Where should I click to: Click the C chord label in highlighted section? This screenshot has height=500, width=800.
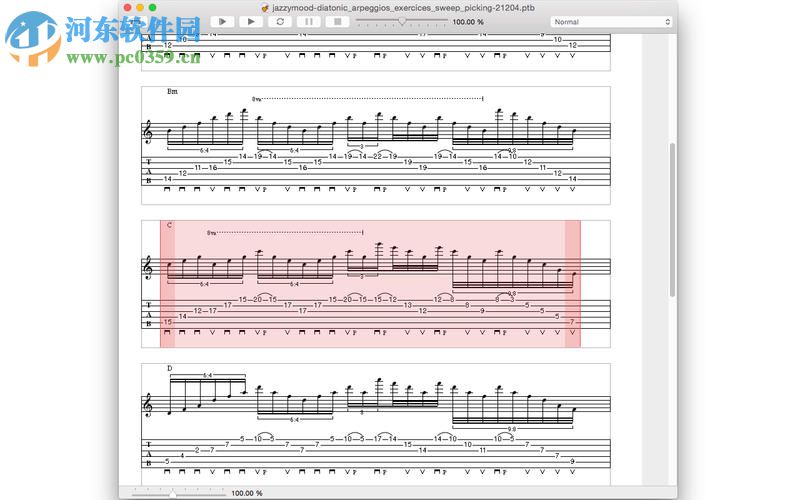[169, 225]
